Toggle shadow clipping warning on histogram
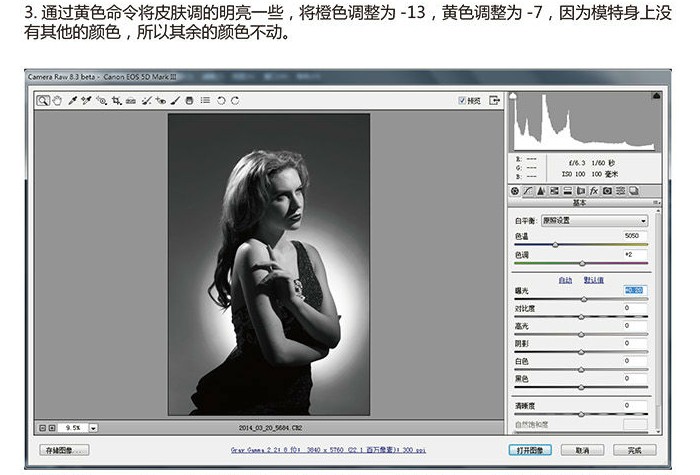700x475 pixels. (x=513, y=96)
